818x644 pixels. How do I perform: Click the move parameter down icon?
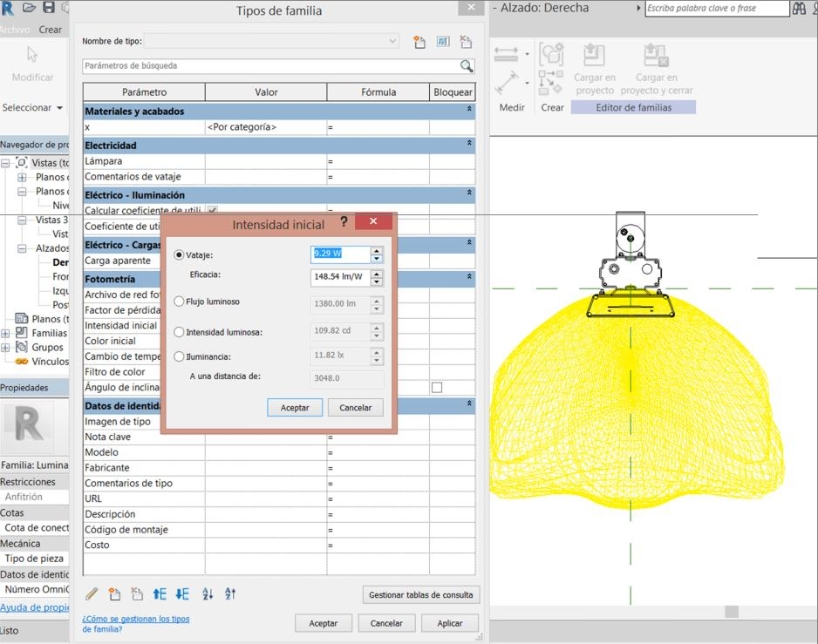pos(182,594)
